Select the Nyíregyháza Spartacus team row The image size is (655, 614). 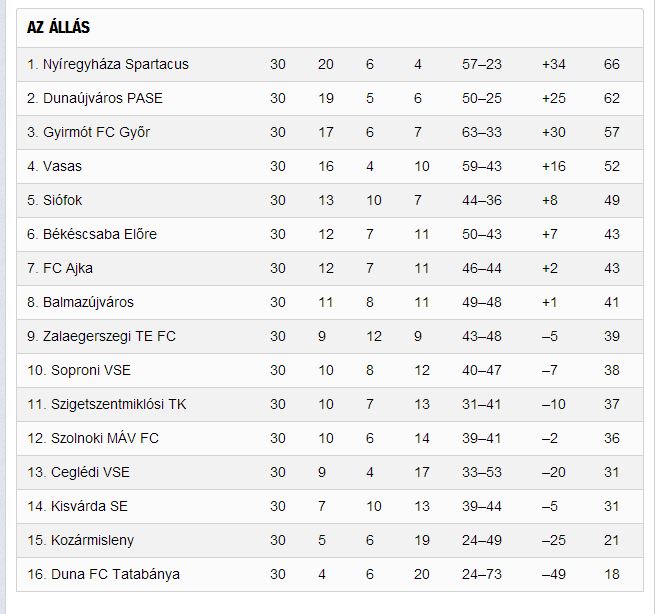330,64
